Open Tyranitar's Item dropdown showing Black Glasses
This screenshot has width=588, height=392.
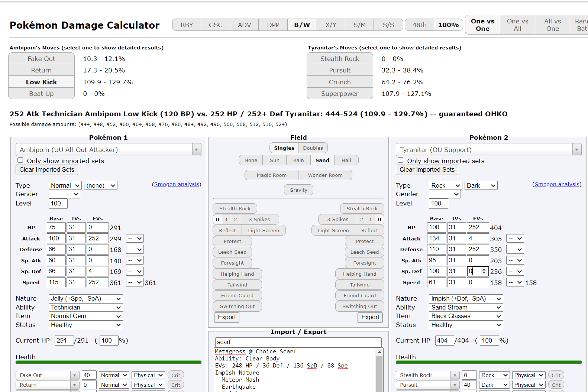[465, 316]
